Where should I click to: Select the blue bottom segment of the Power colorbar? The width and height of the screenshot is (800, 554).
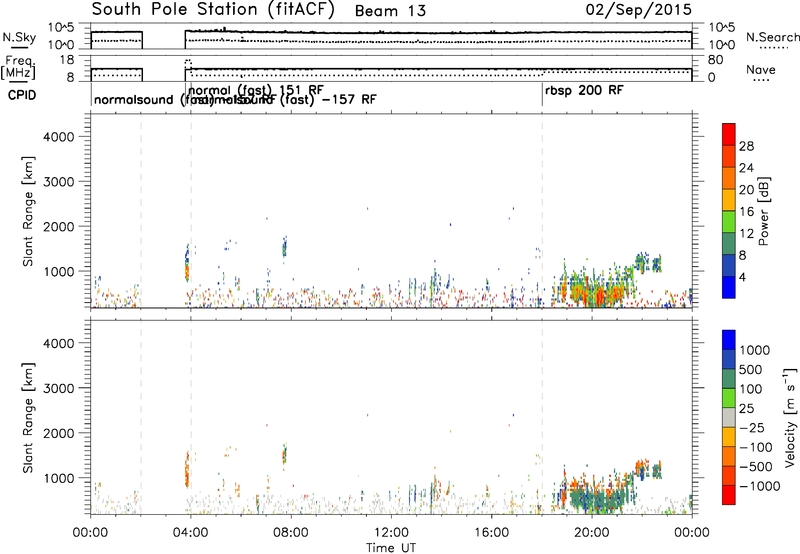(729, 287)
